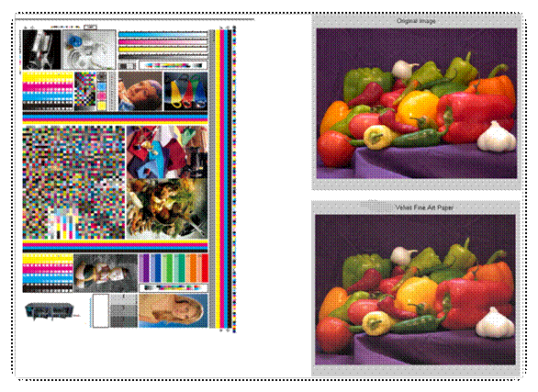Click the grayscale baby photo thumbnail

106,273
